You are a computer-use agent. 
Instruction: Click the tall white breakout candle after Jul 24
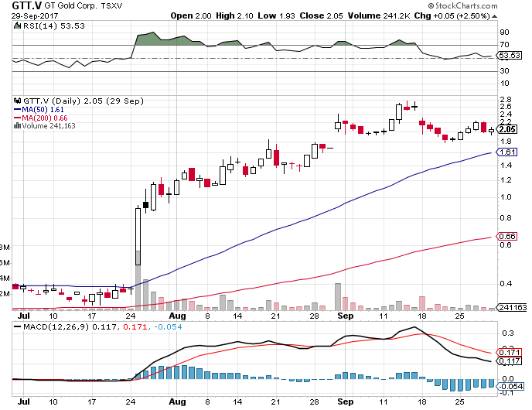[x=138, y=236]
